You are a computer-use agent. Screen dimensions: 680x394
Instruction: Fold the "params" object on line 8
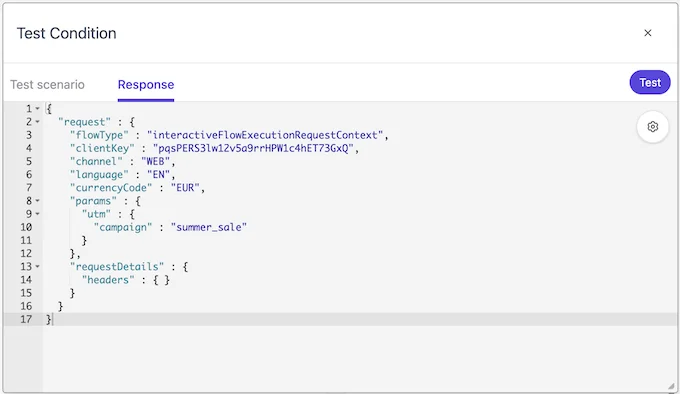click(x=38, y=201)
